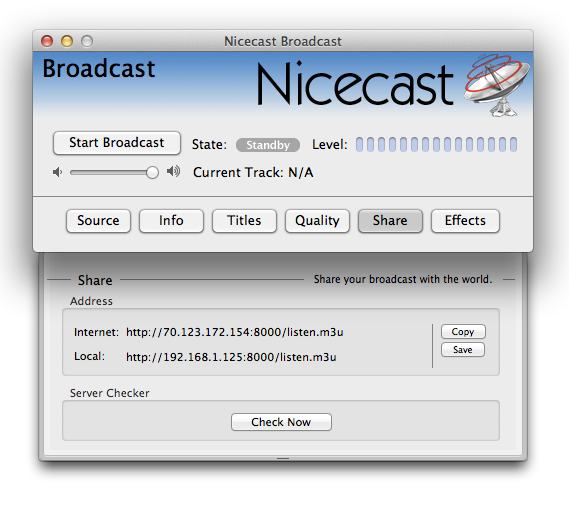Click the Local address URL text

(x=231, y=357)
